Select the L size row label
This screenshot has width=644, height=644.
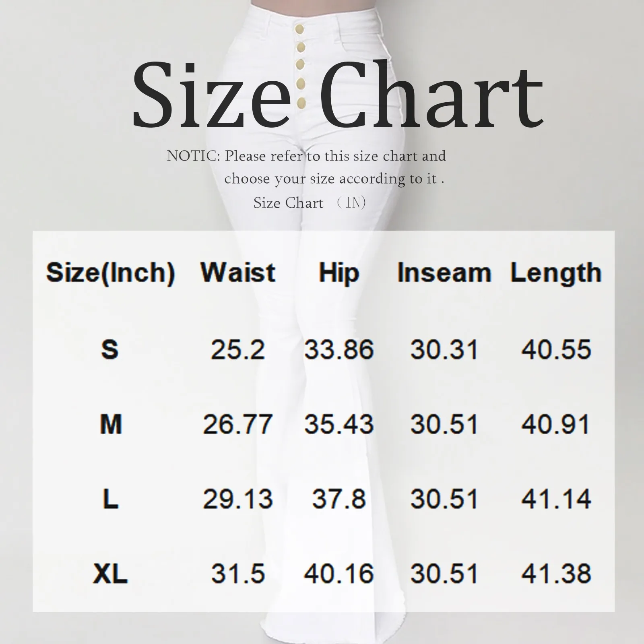click(x=110, y=499)
